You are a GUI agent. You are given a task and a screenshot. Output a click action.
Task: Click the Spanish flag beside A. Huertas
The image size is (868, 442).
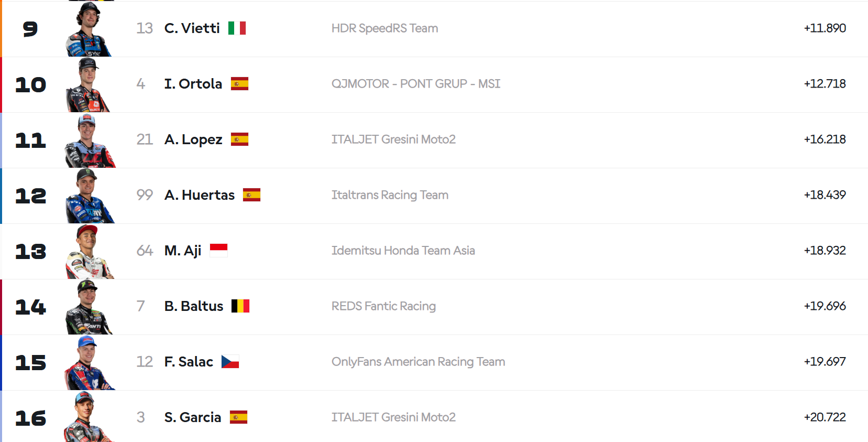[251, 195]
